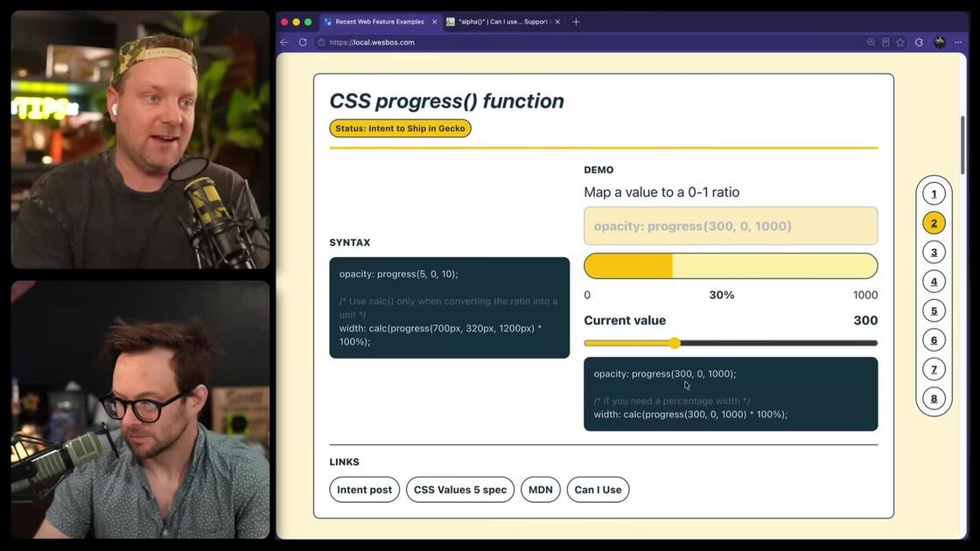The width and height of the screenshot is (980, 551).
Task: Open the Intent post link
Action: [x=364, y=490]
